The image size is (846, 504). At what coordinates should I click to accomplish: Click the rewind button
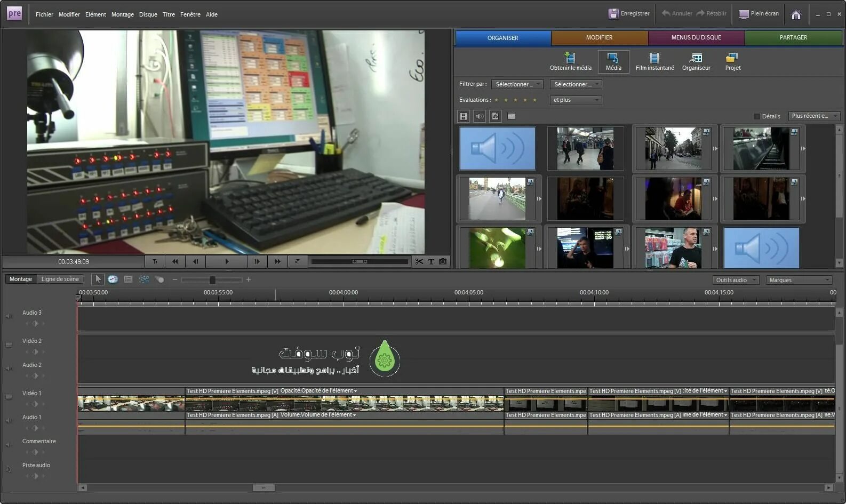tap(175, 261)
